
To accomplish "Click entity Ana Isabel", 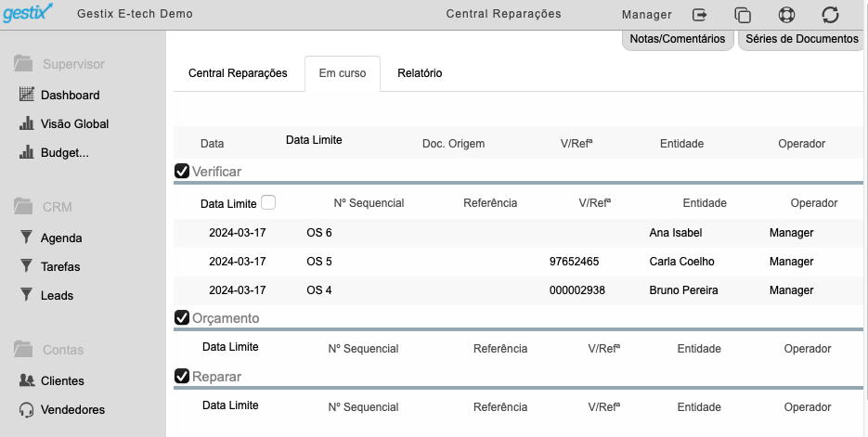I will point(675,233).
